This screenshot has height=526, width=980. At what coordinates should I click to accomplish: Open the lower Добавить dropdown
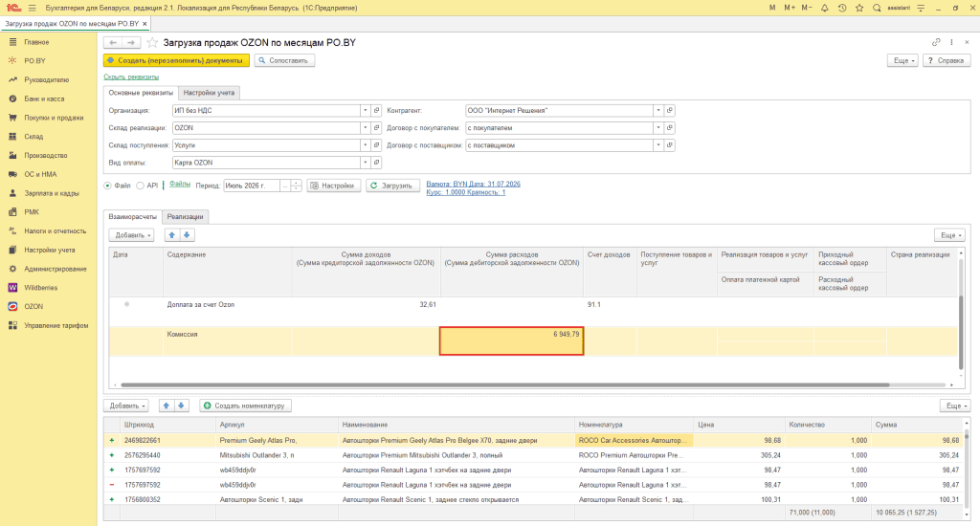[x=126, y=405]
